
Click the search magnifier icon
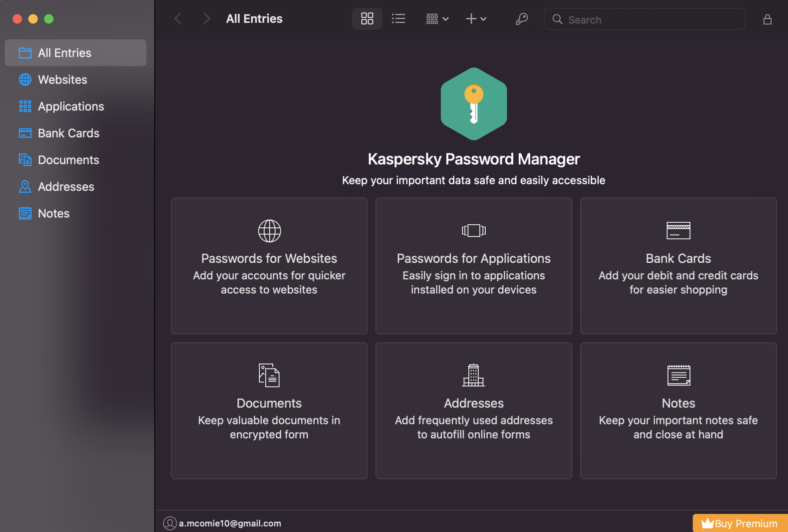[x=557, y=19]
